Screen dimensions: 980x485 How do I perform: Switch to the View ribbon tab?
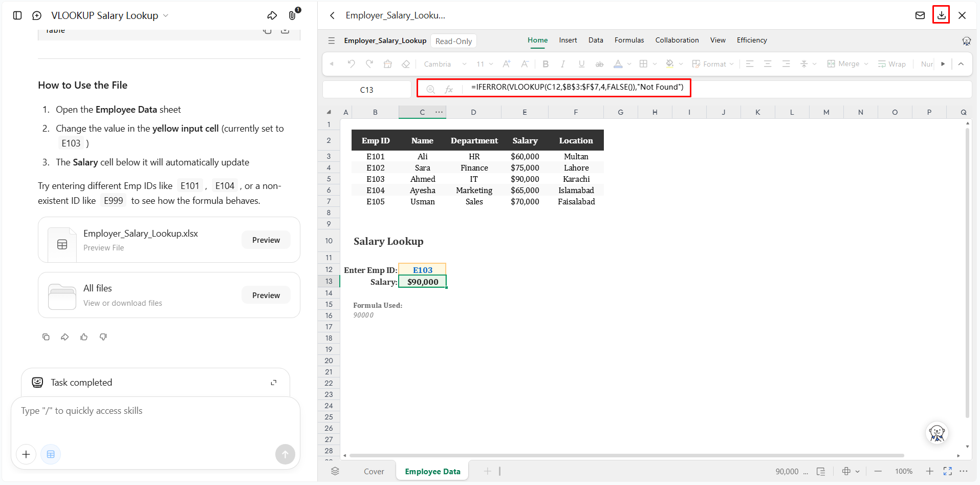pos(717,40)
